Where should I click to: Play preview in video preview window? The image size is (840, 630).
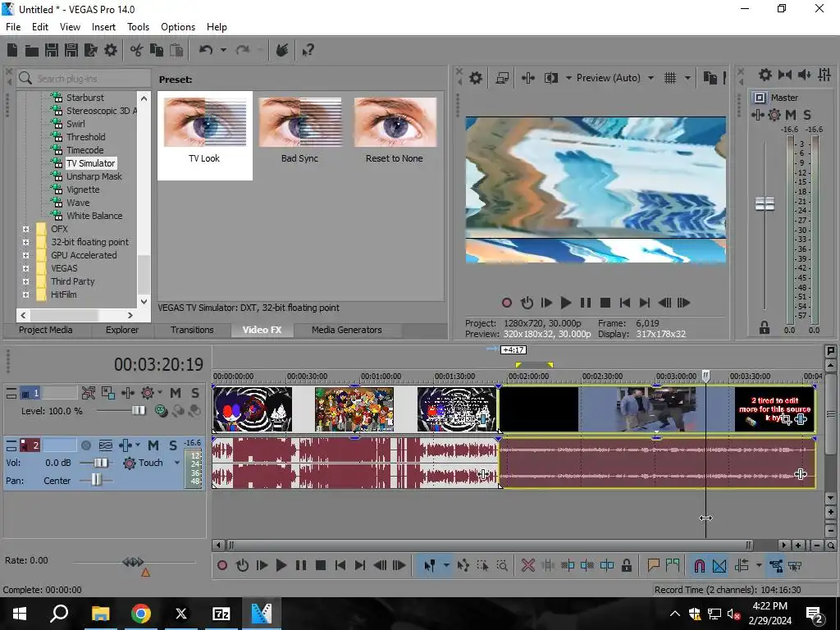[566, 303]
